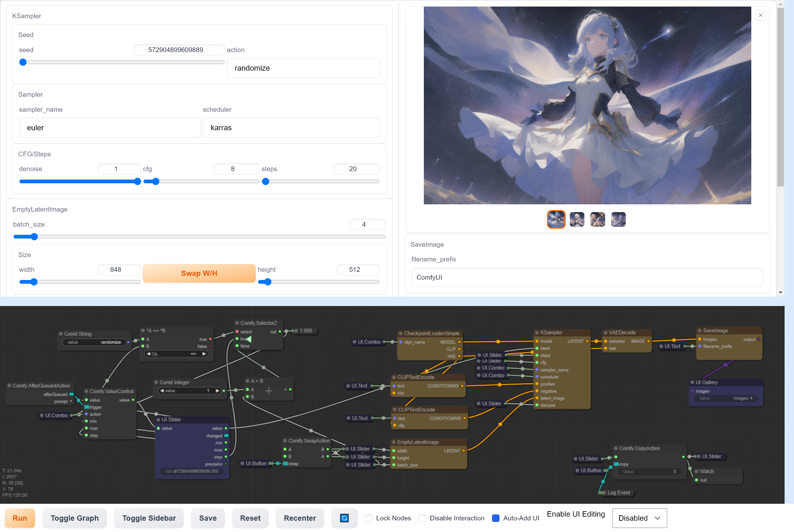Click the filename_prefix field showing ComfyUI
The image size is (794, 532).
pos(587,277)
